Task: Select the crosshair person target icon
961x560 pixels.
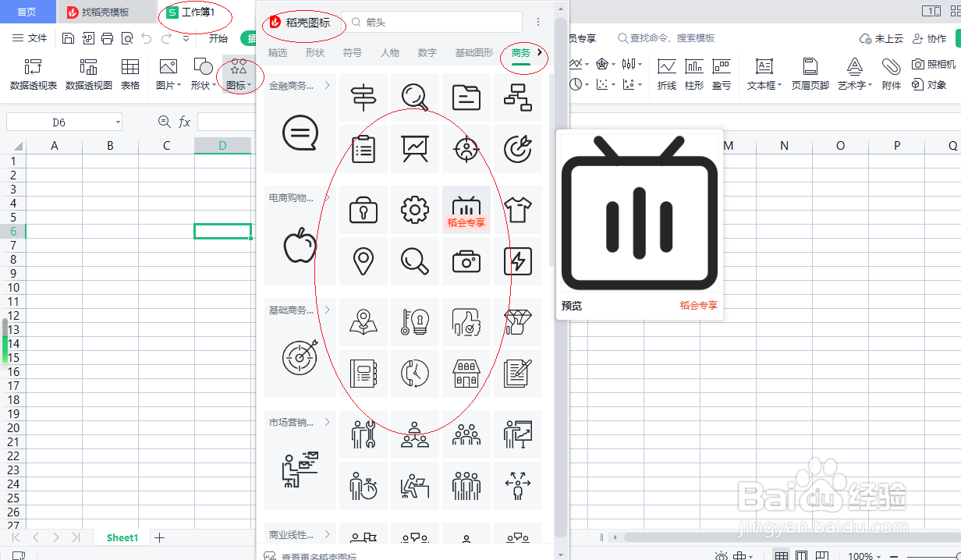Action: pos(466,149)
